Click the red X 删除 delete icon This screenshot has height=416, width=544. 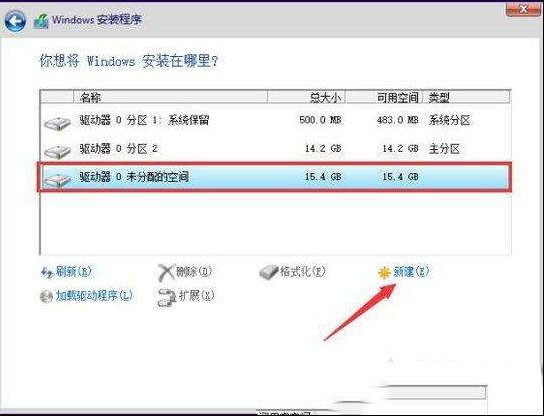tap(166, 272)
